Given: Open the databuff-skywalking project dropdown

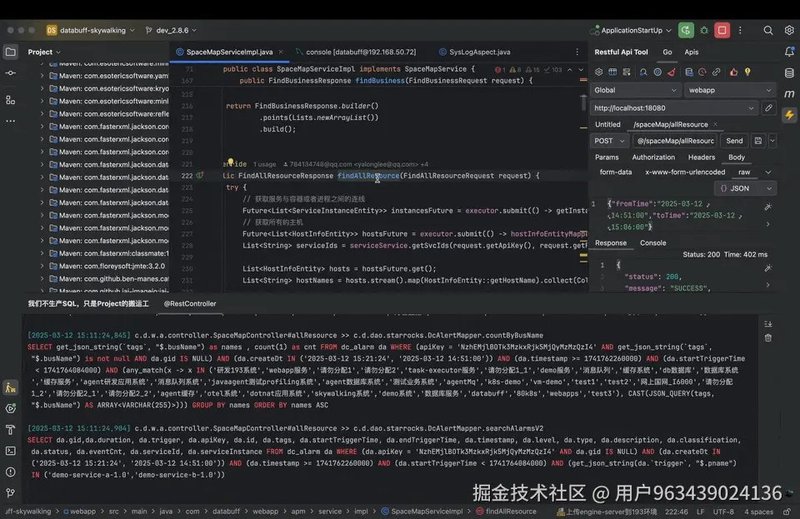Looking at the screenshot, I should point(90,31).
